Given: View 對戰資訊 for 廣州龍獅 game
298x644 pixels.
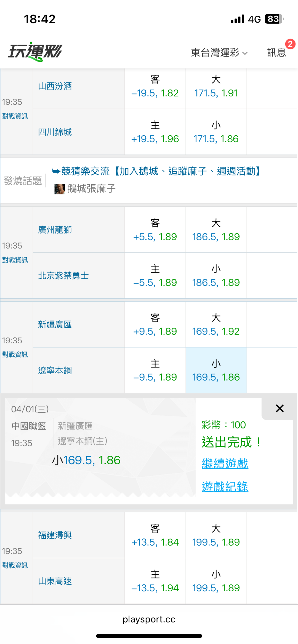Looking at the screenshot, I should pyautogui.click(x=15, y=260).
